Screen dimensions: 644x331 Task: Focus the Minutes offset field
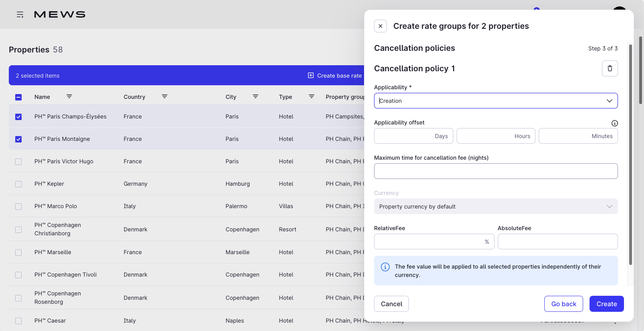(x=578, y=136)
